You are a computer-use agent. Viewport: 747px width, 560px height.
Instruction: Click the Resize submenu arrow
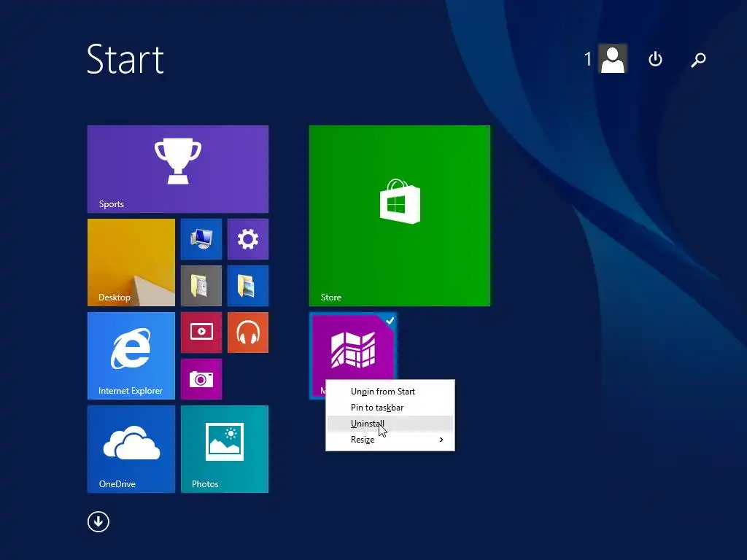point(441,440)
